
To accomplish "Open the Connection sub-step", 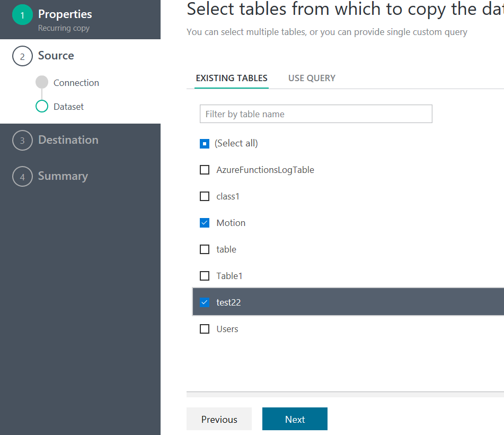I will tap(76, 83).
